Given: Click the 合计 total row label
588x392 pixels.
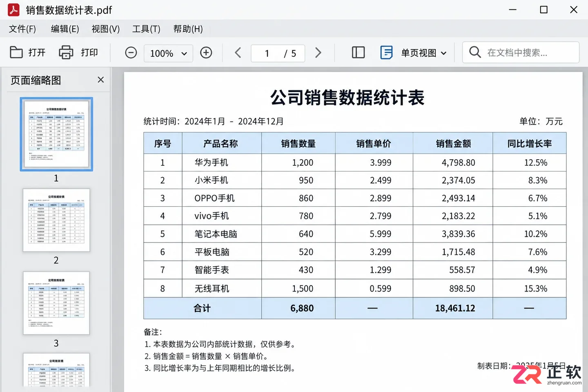Looking at the screenshot, I should (202, 308).
